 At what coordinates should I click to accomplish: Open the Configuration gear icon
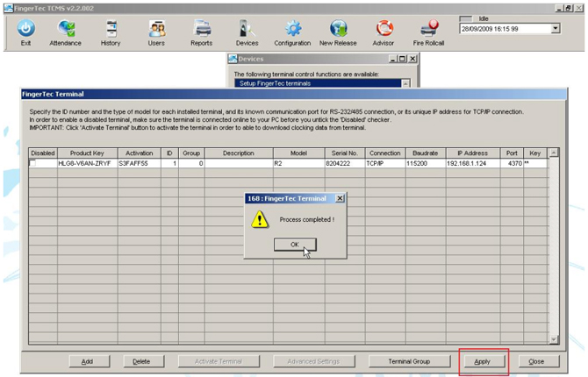(x=293, y=29)
